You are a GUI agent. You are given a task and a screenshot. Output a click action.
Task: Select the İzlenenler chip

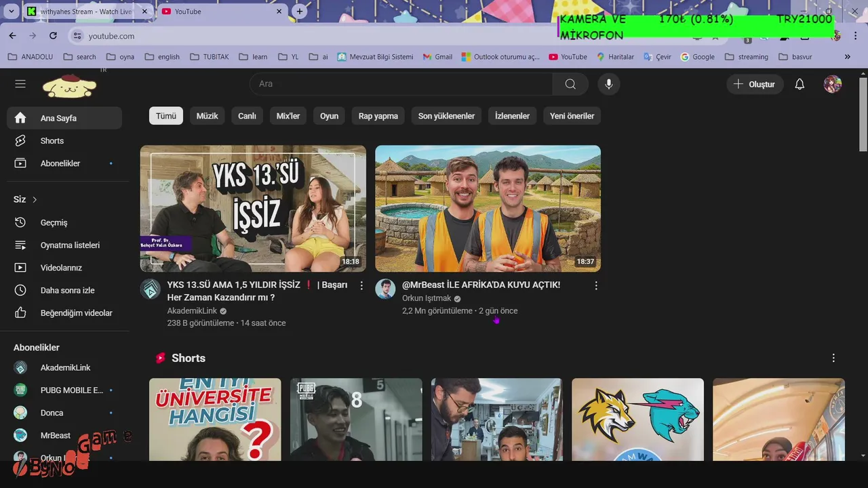pos(512,116)
